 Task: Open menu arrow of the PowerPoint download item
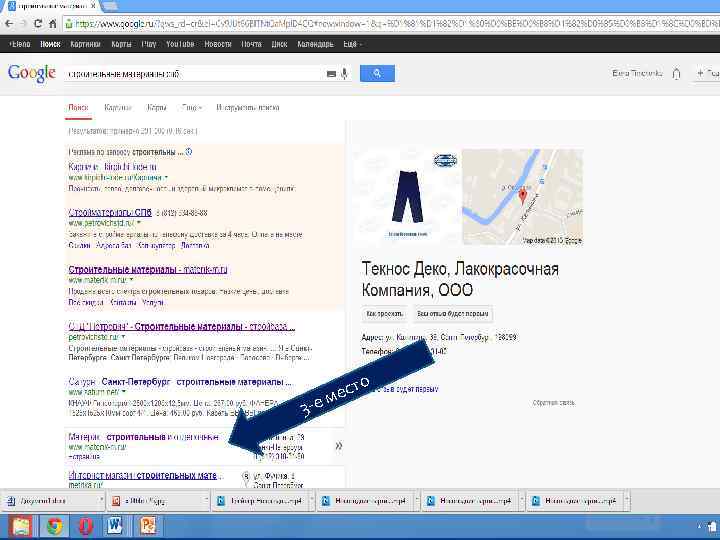[x=206, y=501]
